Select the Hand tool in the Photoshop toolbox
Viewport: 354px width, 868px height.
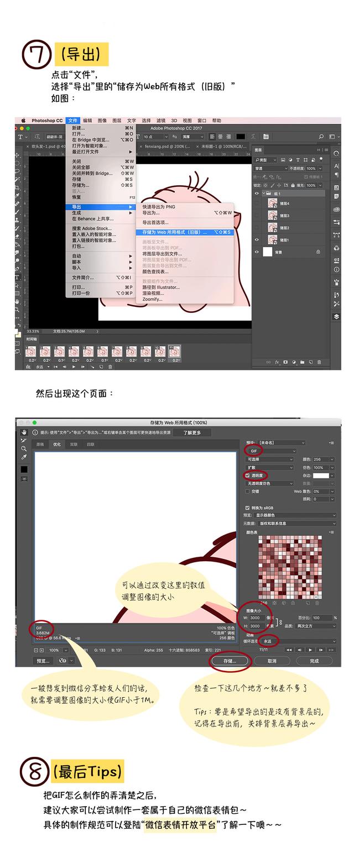18,302
